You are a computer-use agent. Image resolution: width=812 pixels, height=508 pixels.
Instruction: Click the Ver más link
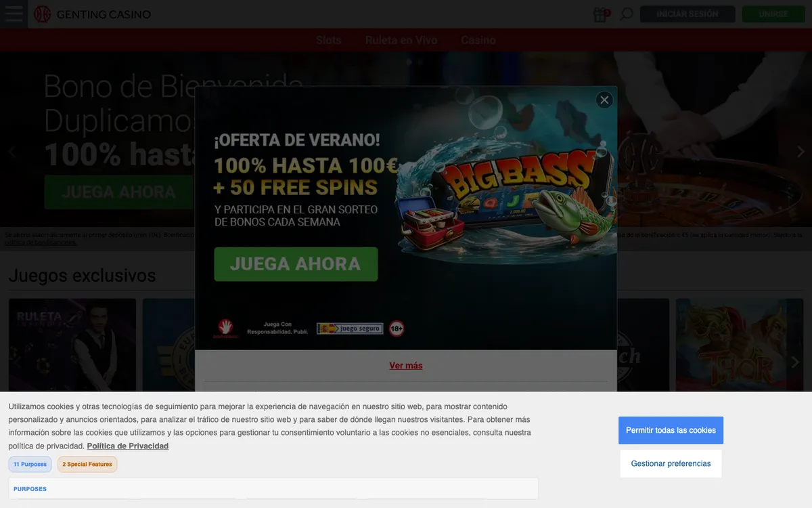point(406,365)
